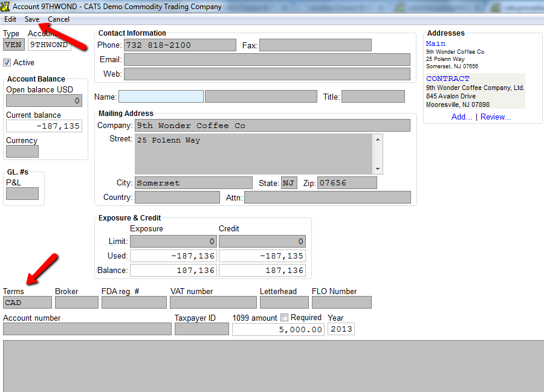Focus the P&L GL number field

(22, 194)
